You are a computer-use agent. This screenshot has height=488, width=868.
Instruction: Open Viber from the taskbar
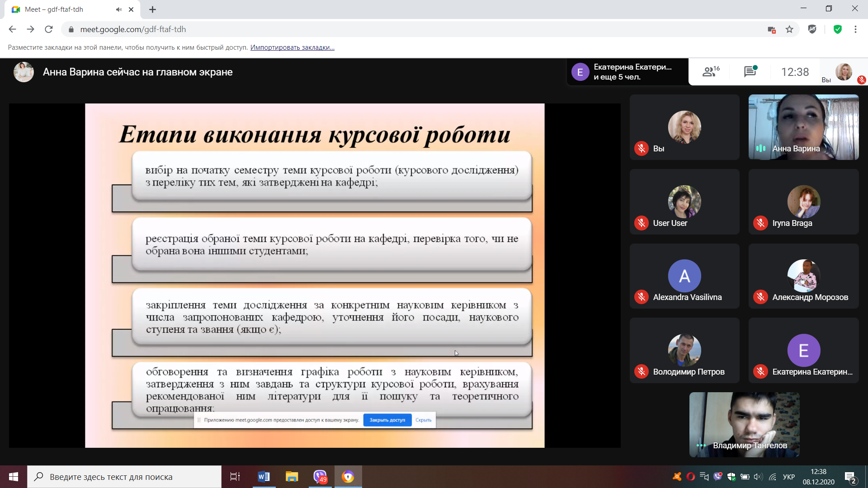pos(320,477)
